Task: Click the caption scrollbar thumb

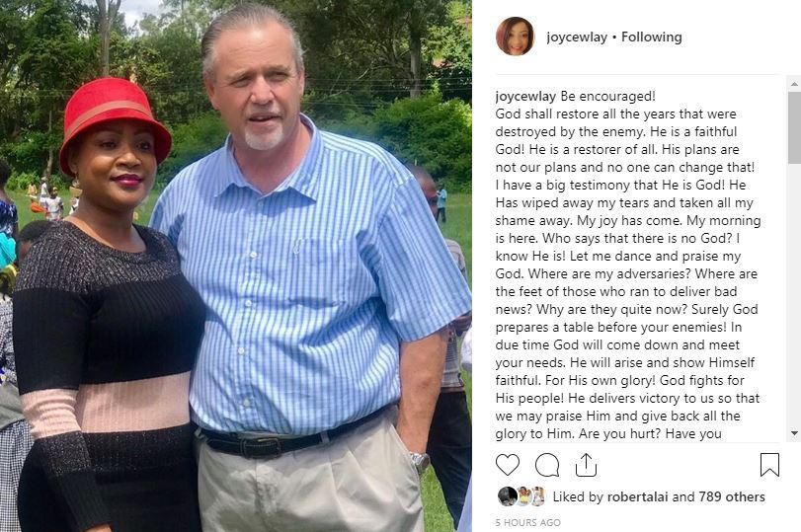Action: (x=794, y=127)
